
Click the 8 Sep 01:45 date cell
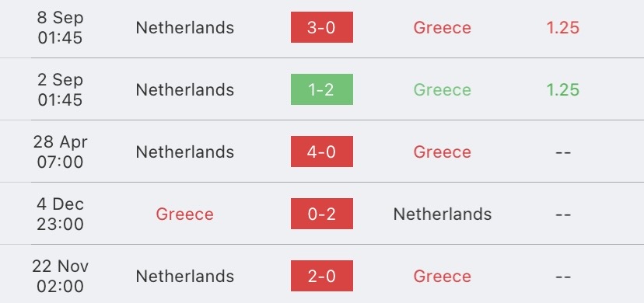[x=60, y=27]
